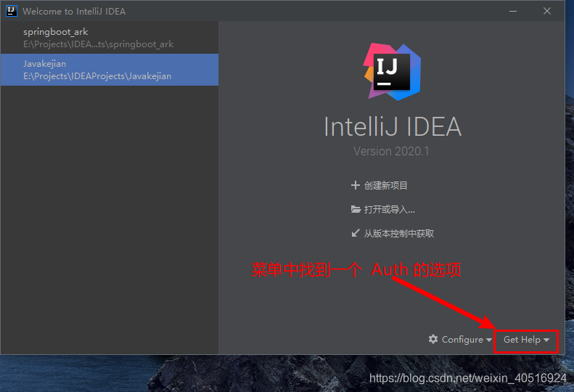Click the Configure gear icon

[433, 339]
